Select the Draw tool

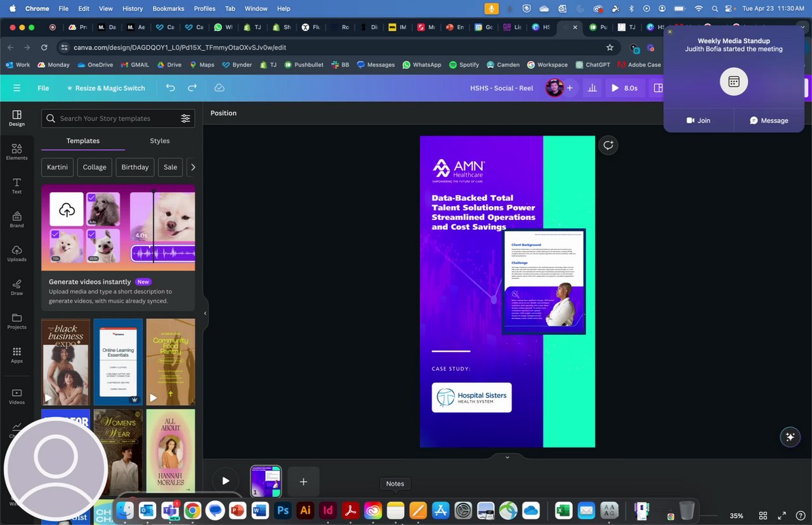(16, 287)
